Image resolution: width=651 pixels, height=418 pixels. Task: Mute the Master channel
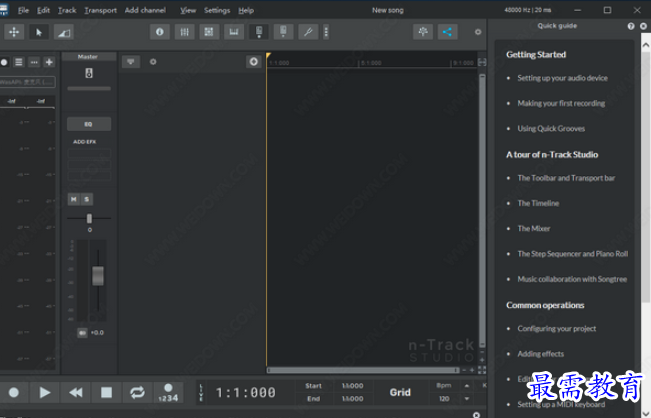73,199
